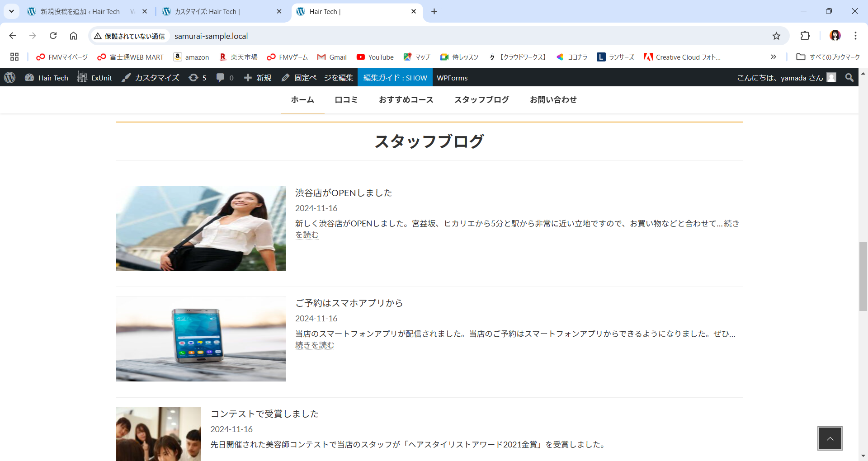
Task: Click the woman thumbnail for 渋谷店 post
Action: (201, 228)
